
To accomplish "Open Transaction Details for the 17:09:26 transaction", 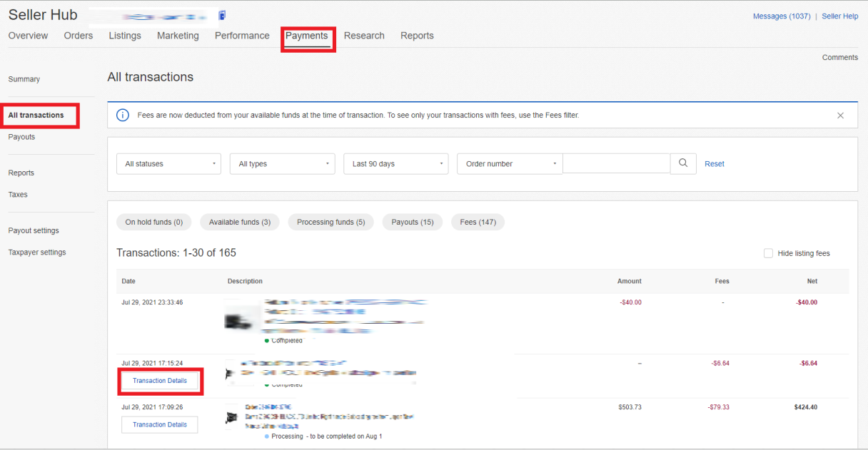I will point(160,424).
